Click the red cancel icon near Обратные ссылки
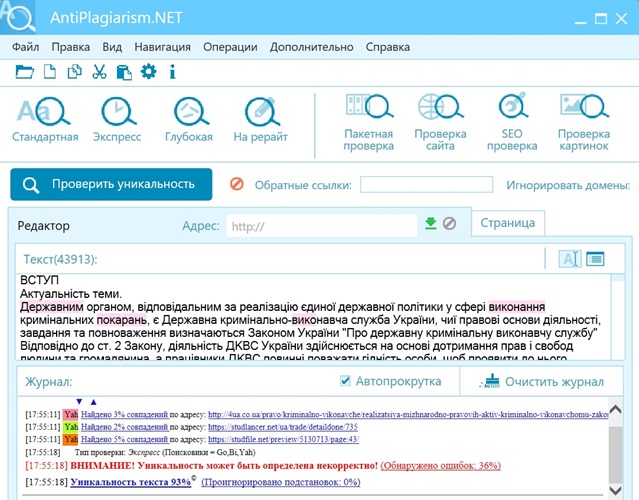The width and height of the screenshot is (639, 500). [237, 184]
